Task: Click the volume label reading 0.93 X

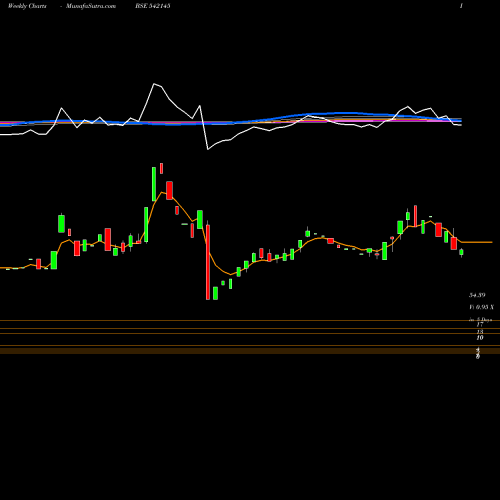Action: coord(482,307)
